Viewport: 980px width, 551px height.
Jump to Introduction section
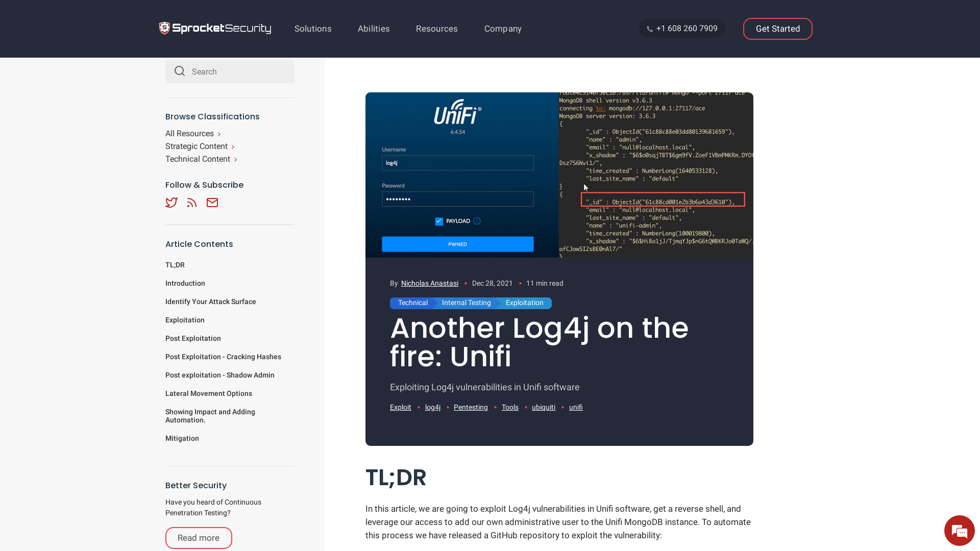tap(185, 283)
